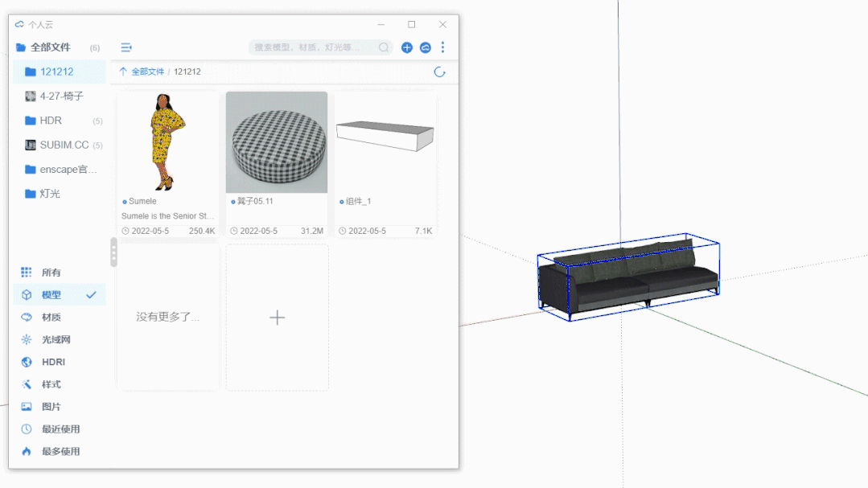868x488 pixels.
Task: Click the cloud sync icon in header
Action: [426, 47]
